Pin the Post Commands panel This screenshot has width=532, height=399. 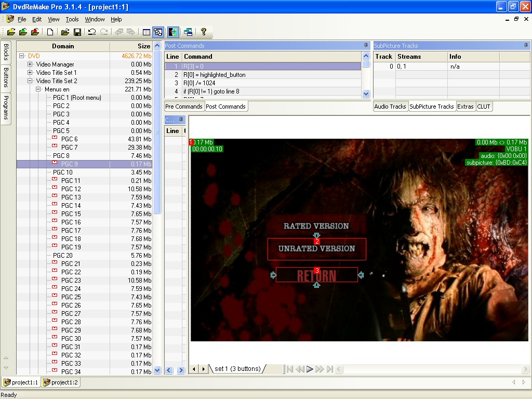click(x=366, y=45)
